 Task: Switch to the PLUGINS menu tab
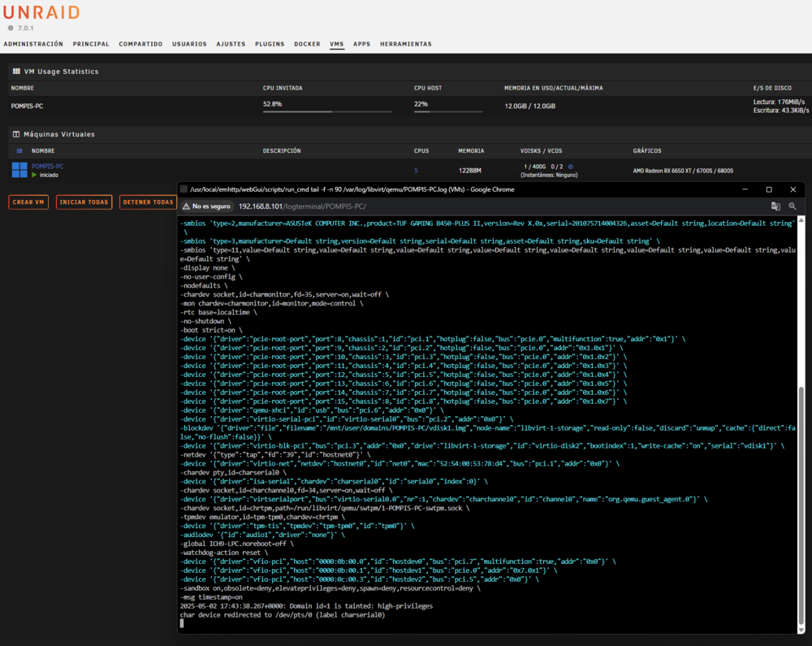[x=270, y=44]
